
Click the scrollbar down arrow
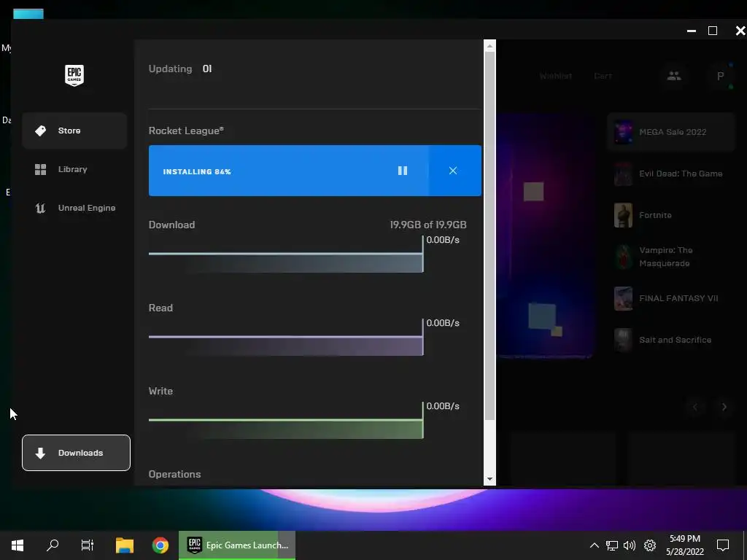489,479
